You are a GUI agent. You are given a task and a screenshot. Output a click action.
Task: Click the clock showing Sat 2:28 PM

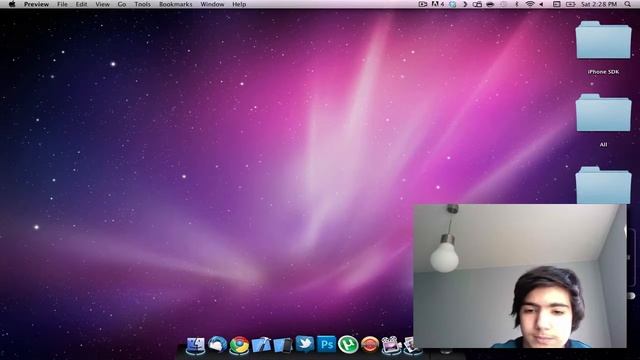[x=599, y=4]
